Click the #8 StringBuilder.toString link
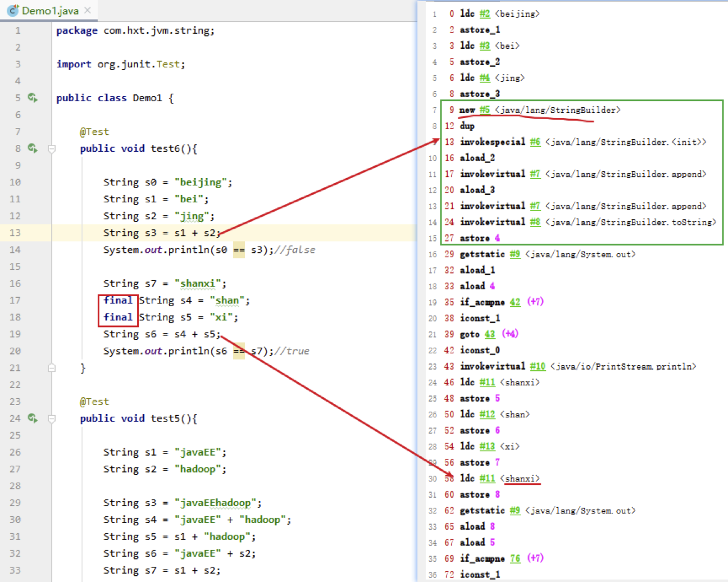The image size is (728, 582). (x=535, y=222)
